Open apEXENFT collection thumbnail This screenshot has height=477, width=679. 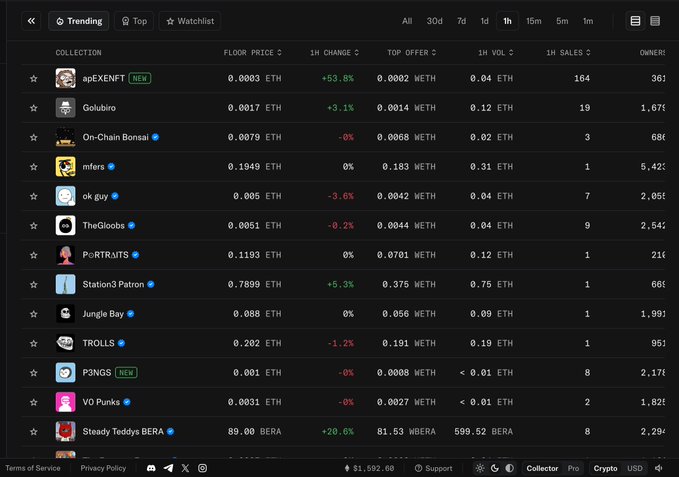[65, 78]
